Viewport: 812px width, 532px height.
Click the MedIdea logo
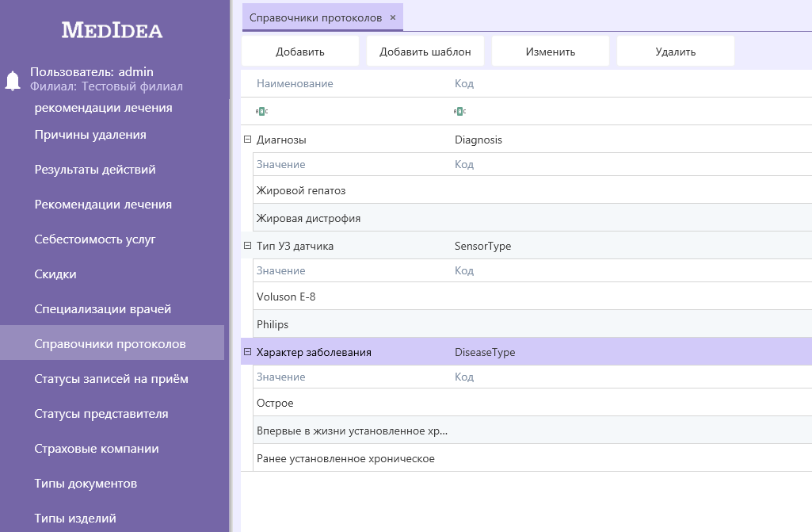coord(112,30)
